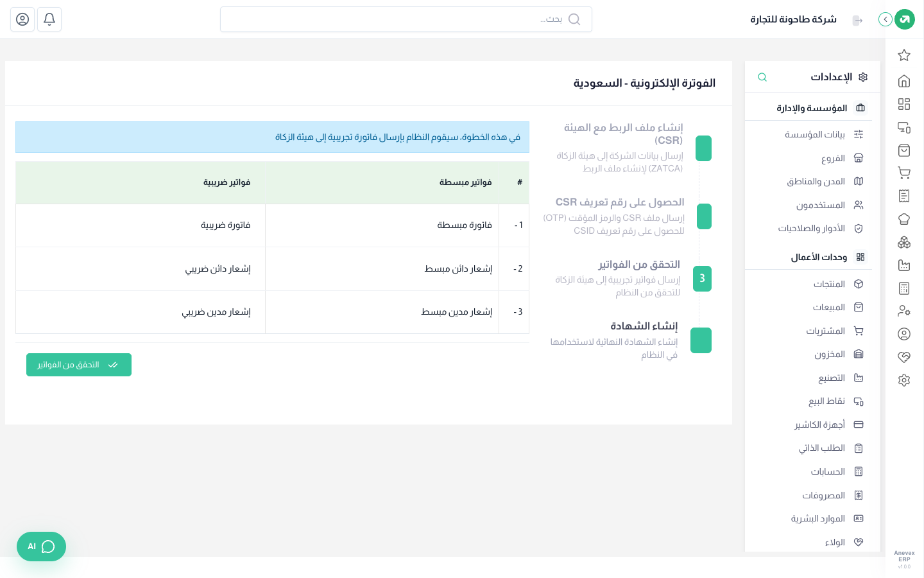Image resolution: width=924 pixels, height=578 pixels.
Task: Open the AI chat button
Action: pyautogui.click(x=41, y=547)
